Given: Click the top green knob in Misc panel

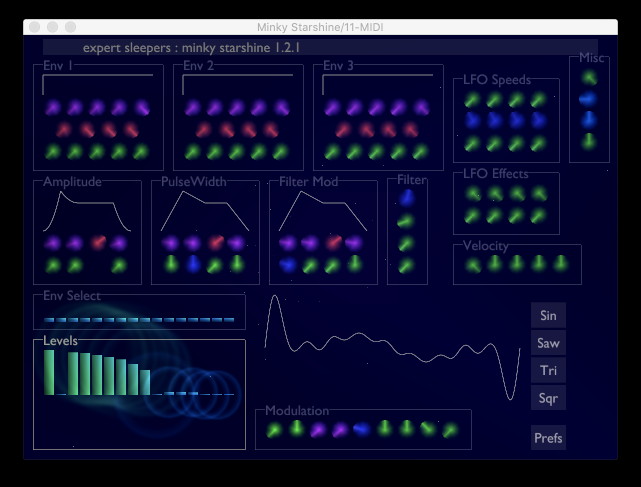Looking at the screenshot, I should pyautogui.click(x=589, y=76).
